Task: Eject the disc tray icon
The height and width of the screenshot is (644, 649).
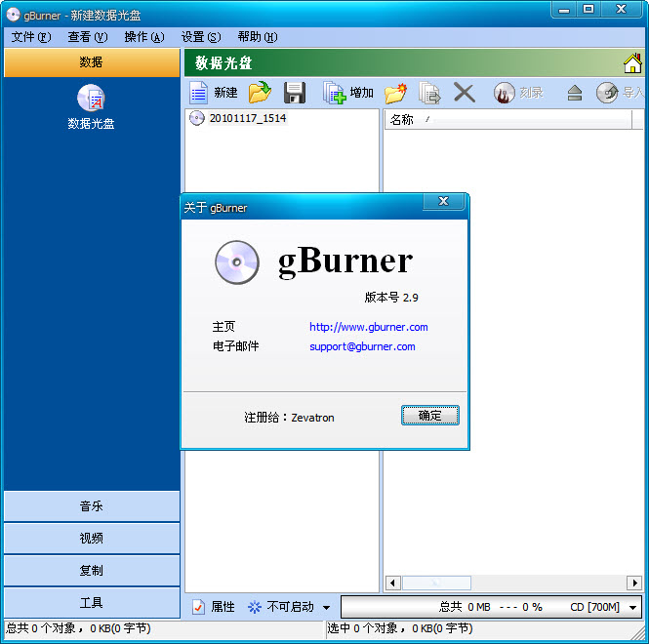Action: (x=574, y=93)
